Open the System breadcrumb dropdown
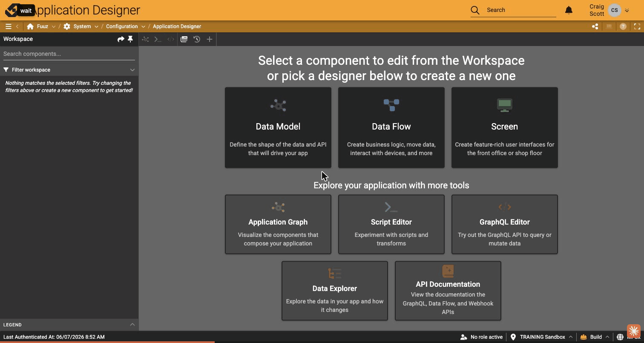The image size is (644, 343). (96, 26)
